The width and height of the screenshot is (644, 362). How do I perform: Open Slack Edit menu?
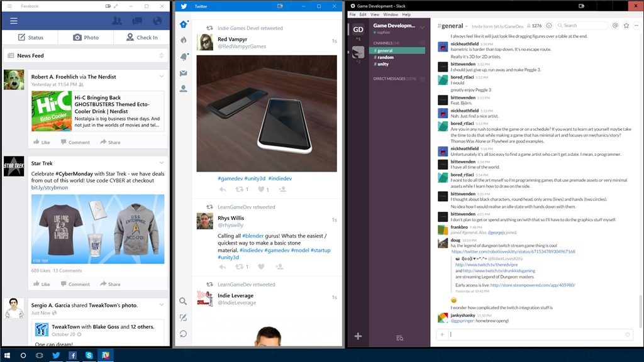click(x=363, y=14)
